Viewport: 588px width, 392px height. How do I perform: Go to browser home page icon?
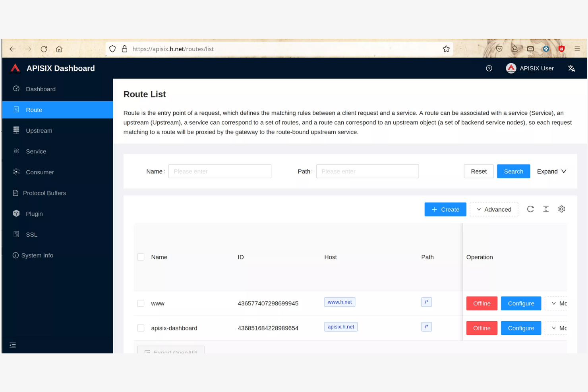[x=59, y=49]
